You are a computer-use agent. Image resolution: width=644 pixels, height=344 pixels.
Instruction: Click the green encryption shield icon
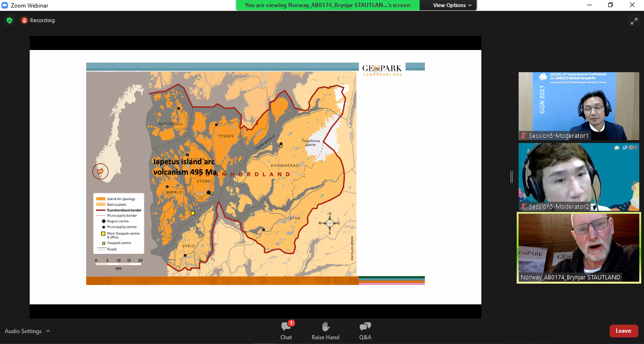9,20
